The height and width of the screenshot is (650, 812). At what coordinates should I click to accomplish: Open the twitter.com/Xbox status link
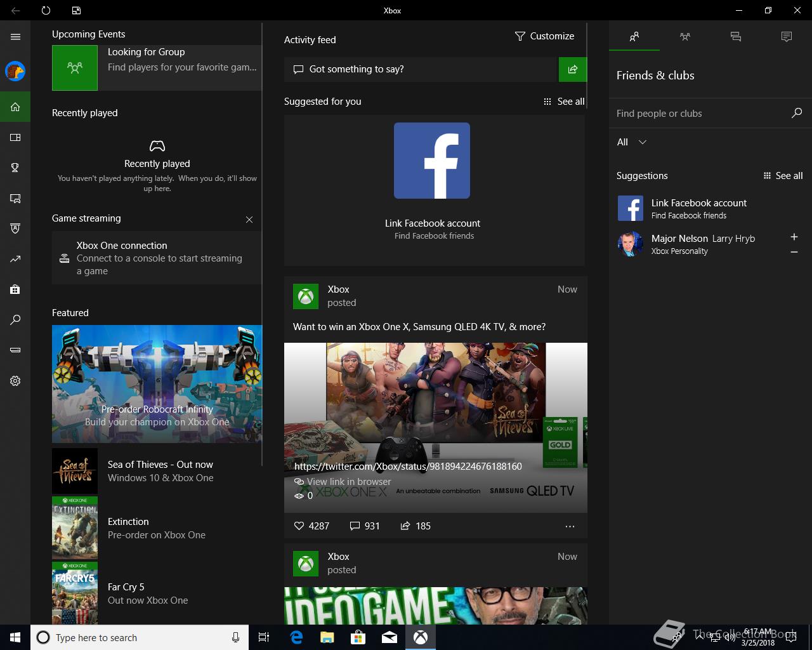(x=408, y=466)
